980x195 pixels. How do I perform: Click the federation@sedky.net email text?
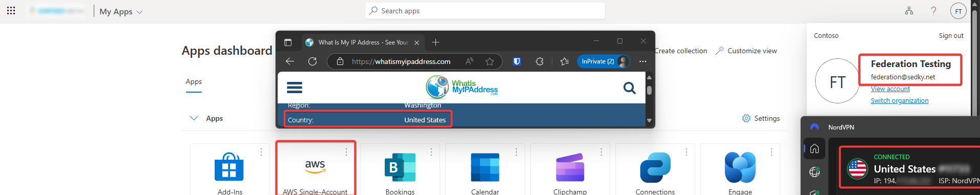(x=903, y=77)
